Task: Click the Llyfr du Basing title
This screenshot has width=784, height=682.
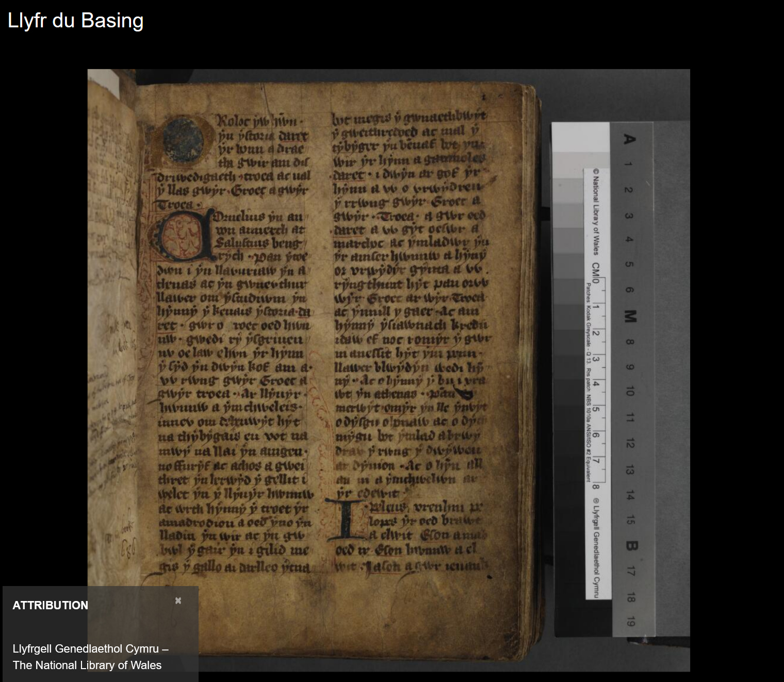Action: (75, 21)
